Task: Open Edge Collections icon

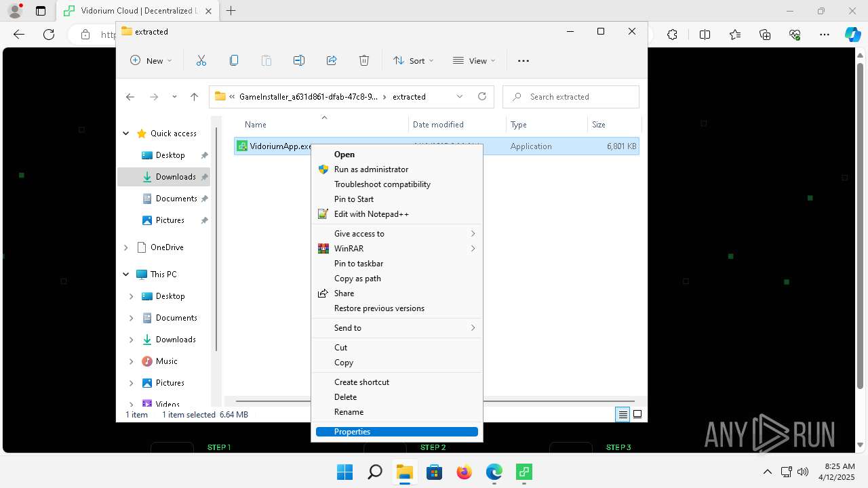Action: tap(765, 35)
